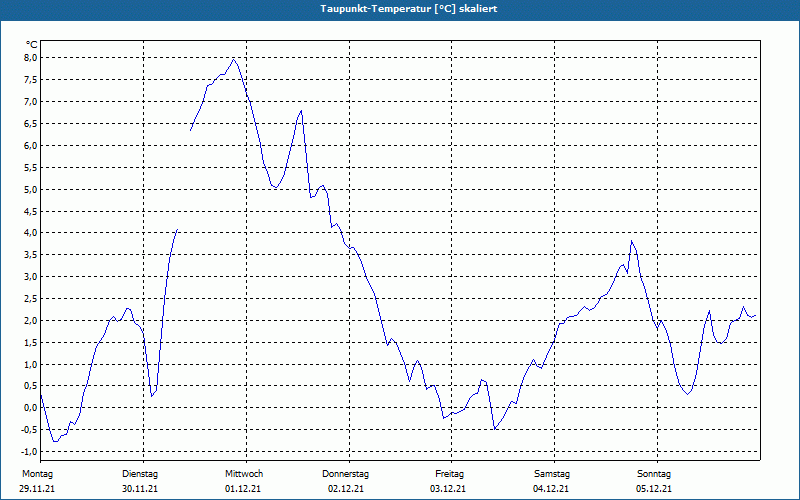The width and height of the screenshot is (800, 500).
Task: Click the date 30.11.21
Action: (140, 489)
